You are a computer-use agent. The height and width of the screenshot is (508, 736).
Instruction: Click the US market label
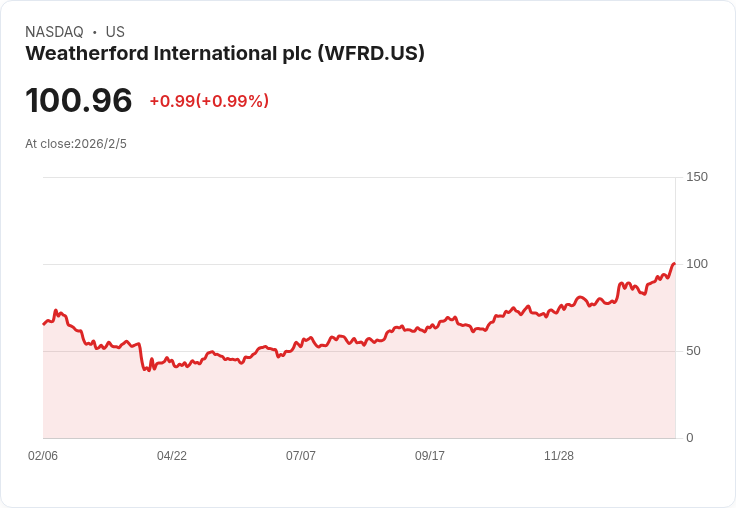click(x=115, y=32)
